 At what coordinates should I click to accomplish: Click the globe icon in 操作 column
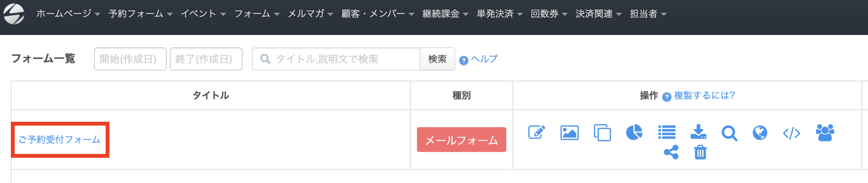760,133
